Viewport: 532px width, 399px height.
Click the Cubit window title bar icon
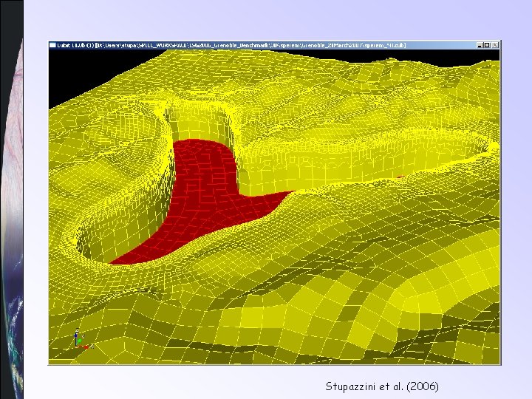(x=52, y=45)
